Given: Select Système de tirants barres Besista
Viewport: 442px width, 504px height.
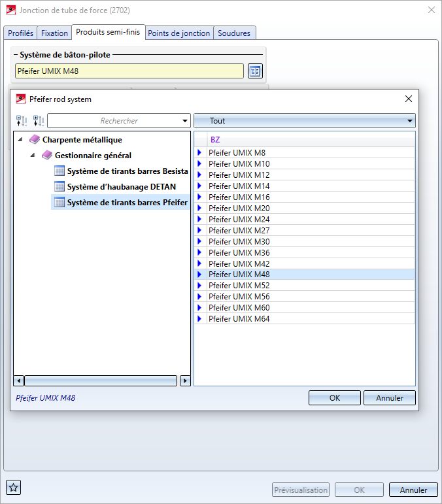Looking at the screenshot, I should pyautogui.click(x=127, y=171).
